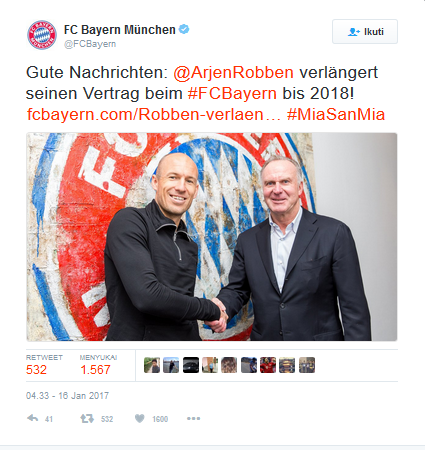Click the red jersey liker avatar
Image resolution: width=425 pixels, height=450 pixels.
[268, 365]
